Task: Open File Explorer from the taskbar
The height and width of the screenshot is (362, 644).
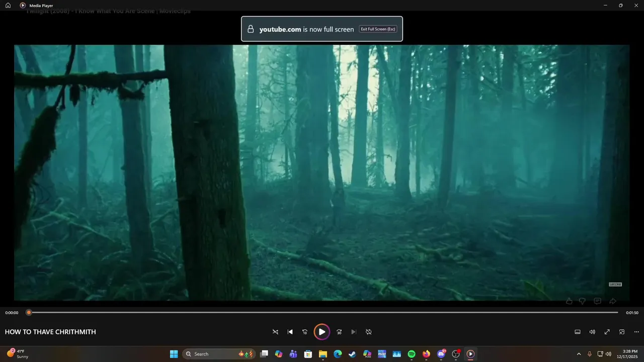Action: (323, 354)
